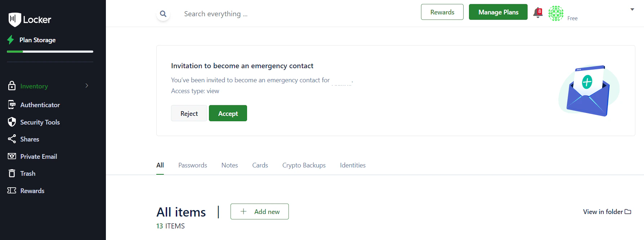Click the Manage Plans button
The image size is (644, 240).
498,12
